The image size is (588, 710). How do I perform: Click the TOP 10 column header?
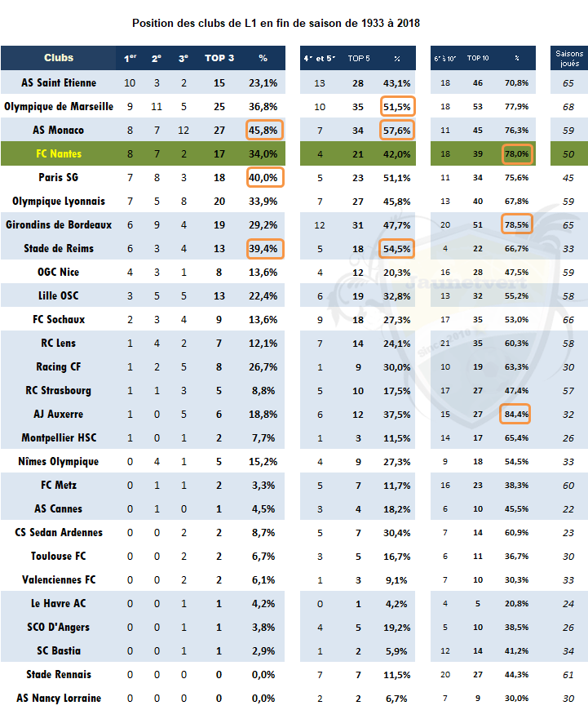coord(478,58)
